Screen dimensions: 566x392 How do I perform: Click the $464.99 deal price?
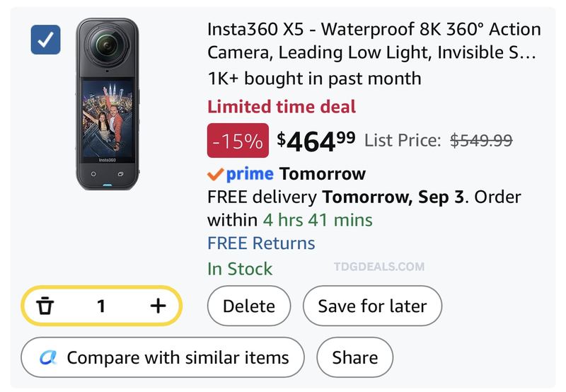[316, 141]
